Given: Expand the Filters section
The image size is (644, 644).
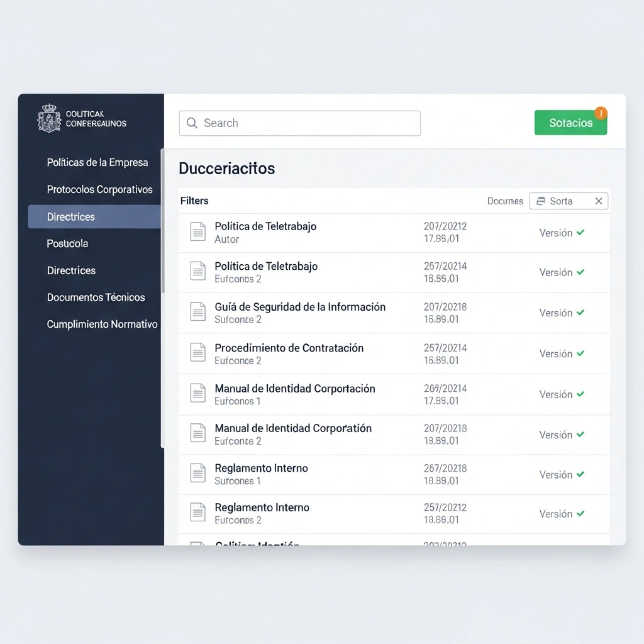Looking at the screenshot, I should coord(194,201).
